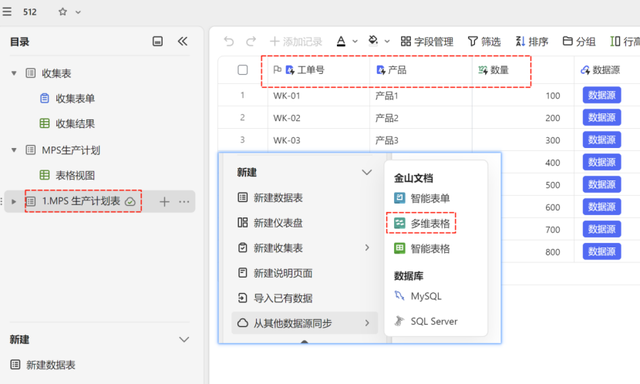The width and height of the screenshot is (640, 384).
Task: Open the hamburger menu icon
Action: pyautogui.click(x=7, y=11)
